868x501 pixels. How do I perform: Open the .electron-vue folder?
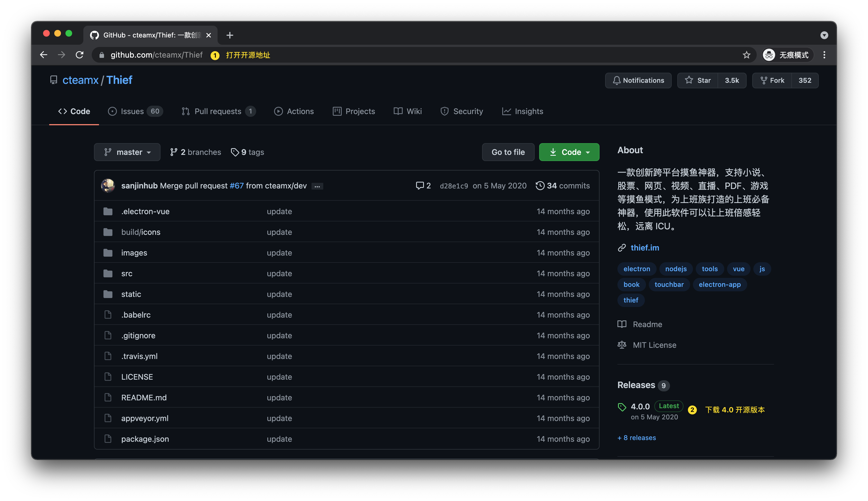[145, 211]
